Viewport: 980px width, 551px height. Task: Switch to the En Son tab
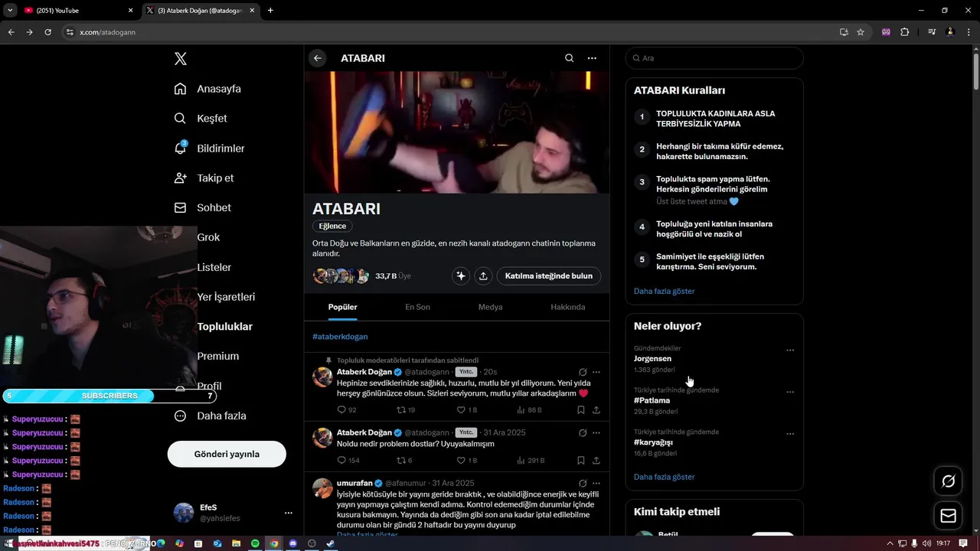[418, 307]
